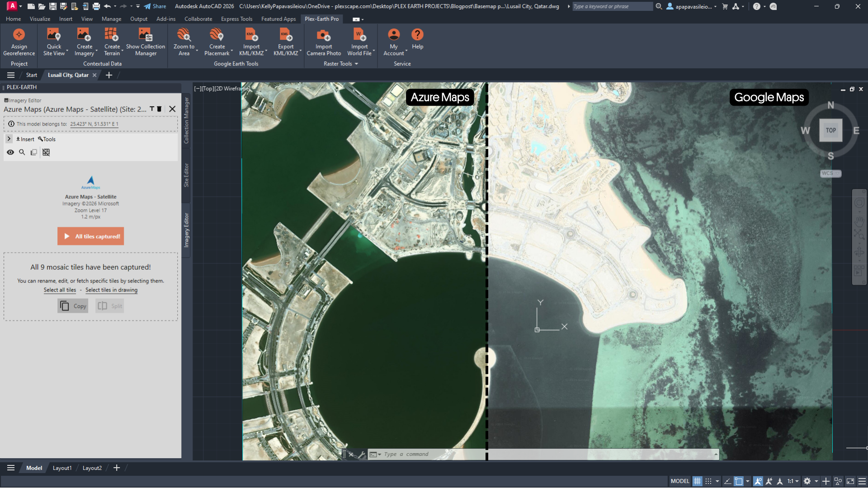Click the hide grid icon in Imagery Editor
868x488 pixels.
[46, 152]
